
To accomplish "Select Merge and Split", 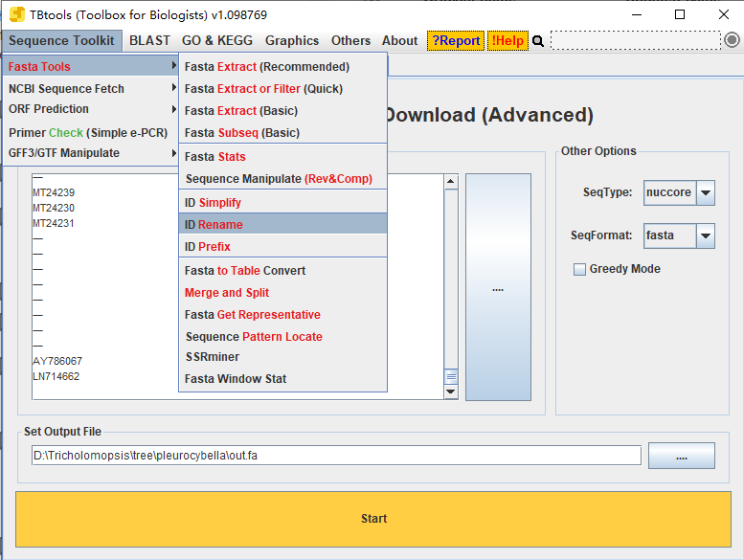I will (282, 293).
